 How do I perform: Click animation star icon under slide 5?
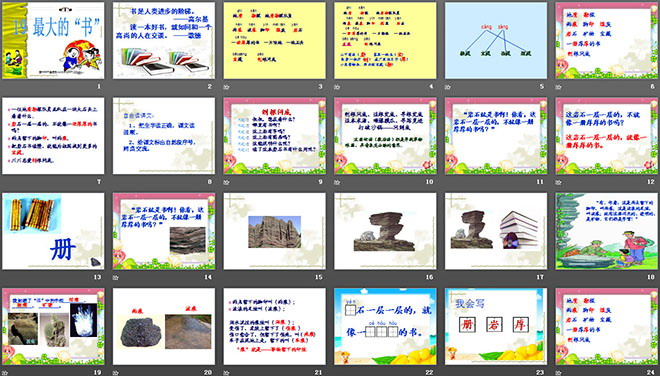[x=448, y=87]
